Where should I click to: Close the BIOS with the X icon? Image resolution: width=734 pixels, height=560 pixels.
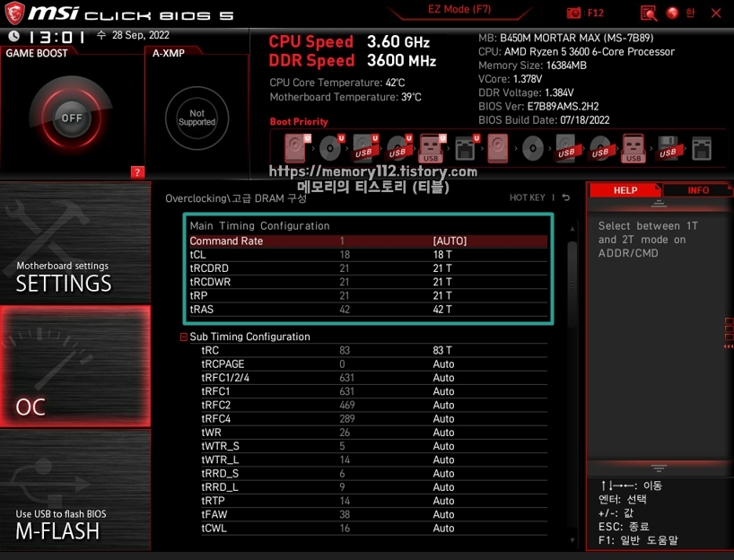(716, 13)
